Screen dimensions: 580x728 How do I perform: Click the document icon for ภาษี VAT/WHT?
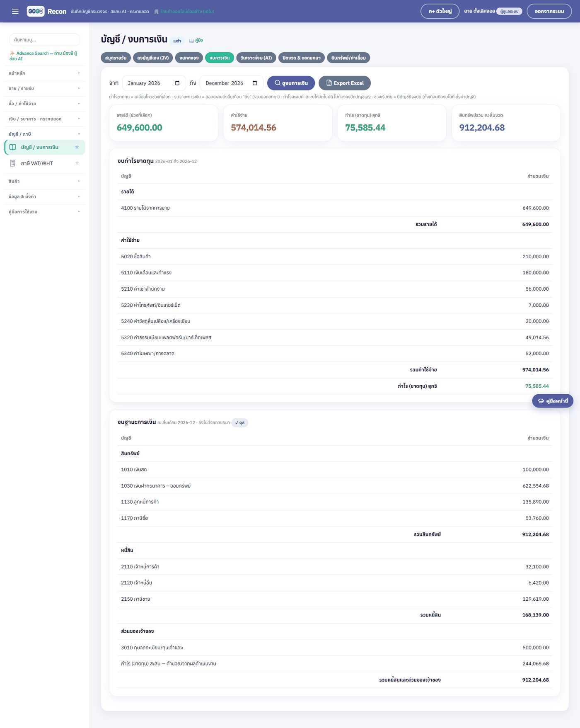13,163
